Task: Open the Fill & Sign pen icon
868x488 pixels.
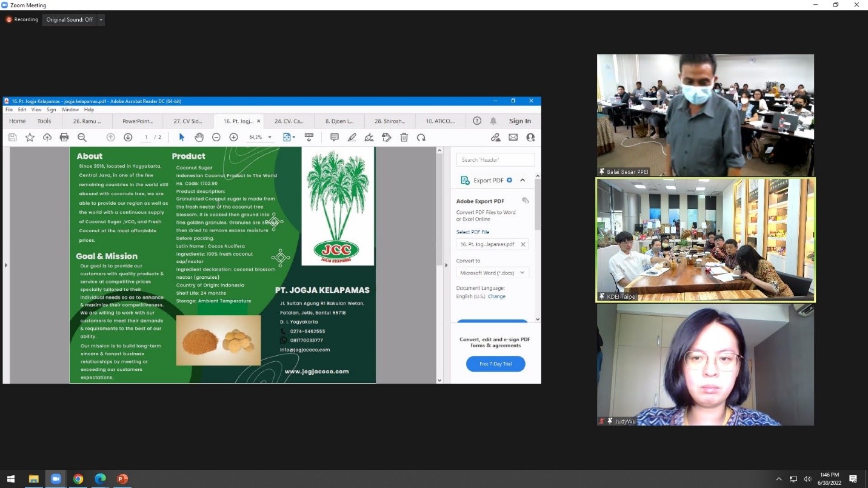Action: tap(369, 138)
